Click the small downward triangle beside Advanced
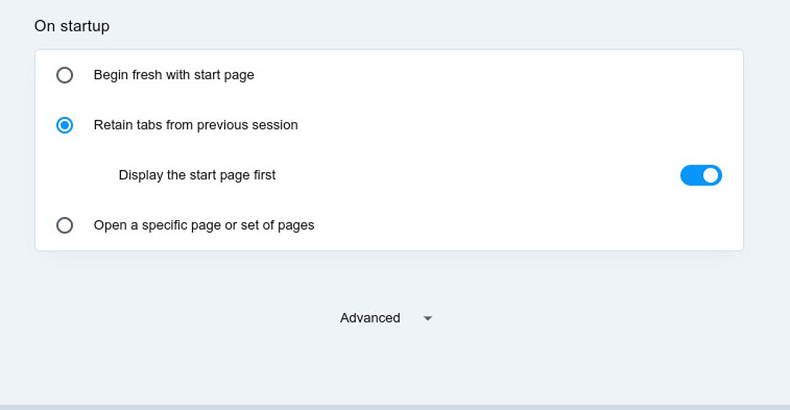 click(428, 318)
